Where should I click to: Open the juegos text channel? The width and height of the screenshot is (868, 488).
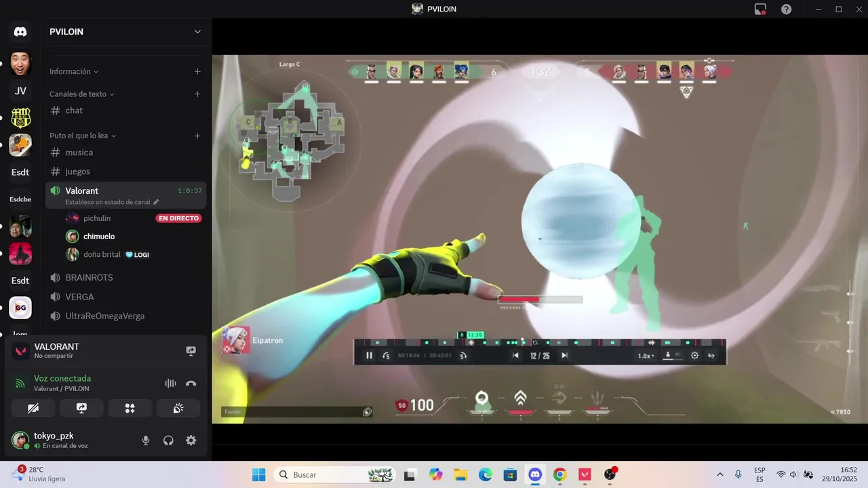click(x=125, y=171)
